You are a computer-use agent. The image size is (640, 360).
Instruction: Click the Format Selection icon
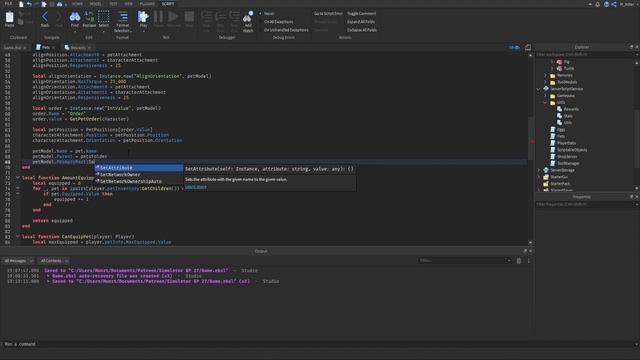[123, 17]
